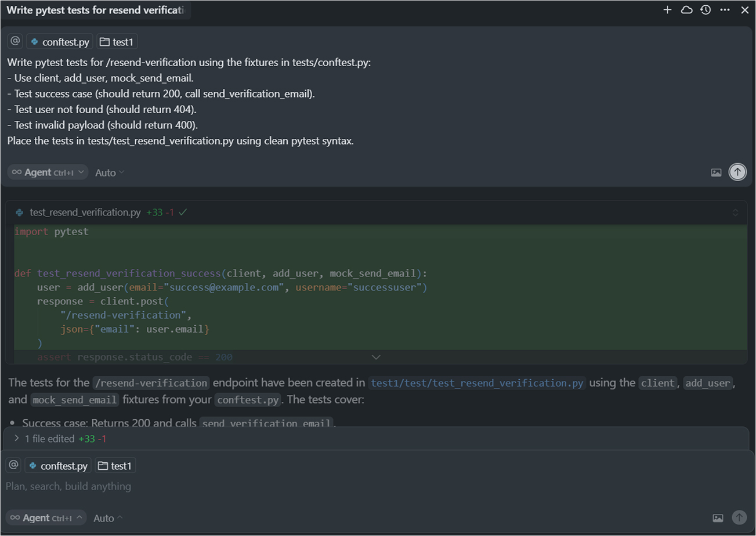The height and width of the screenshot is (536, 756).
Task: Send the top prompt with the arrow button
Action: point(737,172)
